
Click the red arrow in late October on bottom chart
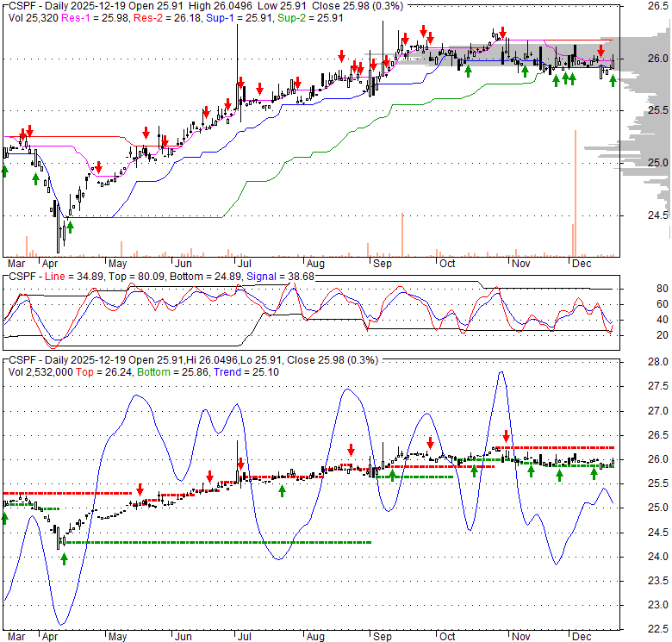tap(507, 436)
